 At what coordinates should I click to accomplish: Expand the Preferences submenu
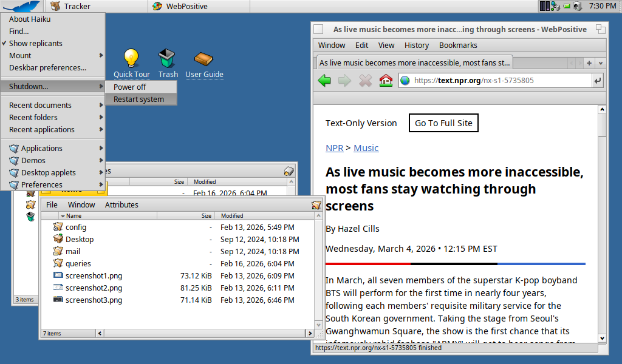(52, 184)
